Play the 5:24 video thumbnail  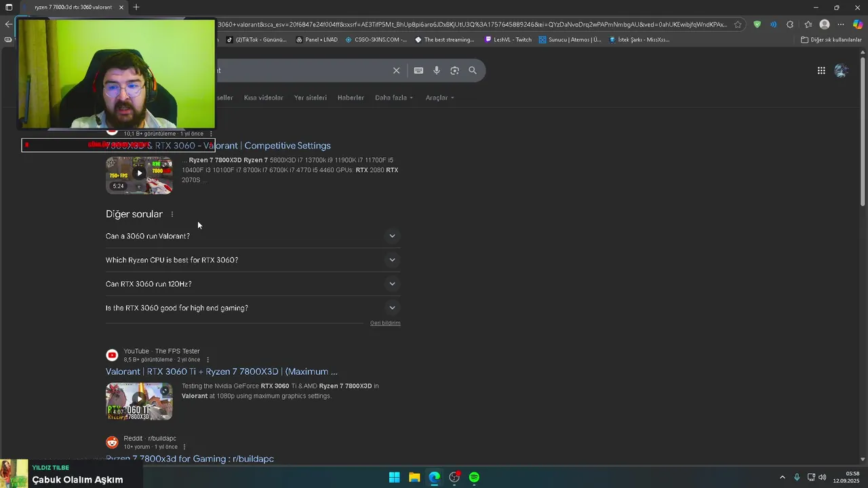click(139, 175)
